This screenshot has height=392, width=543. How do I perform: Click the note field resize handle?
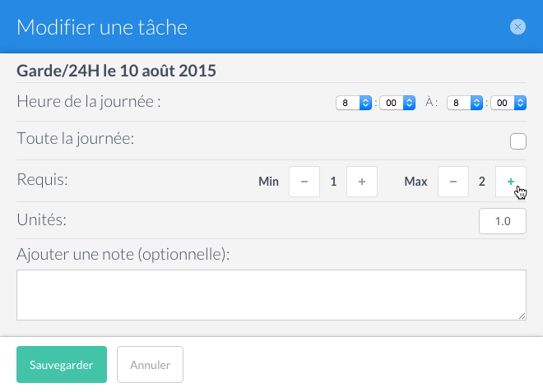tap(522, 316)
